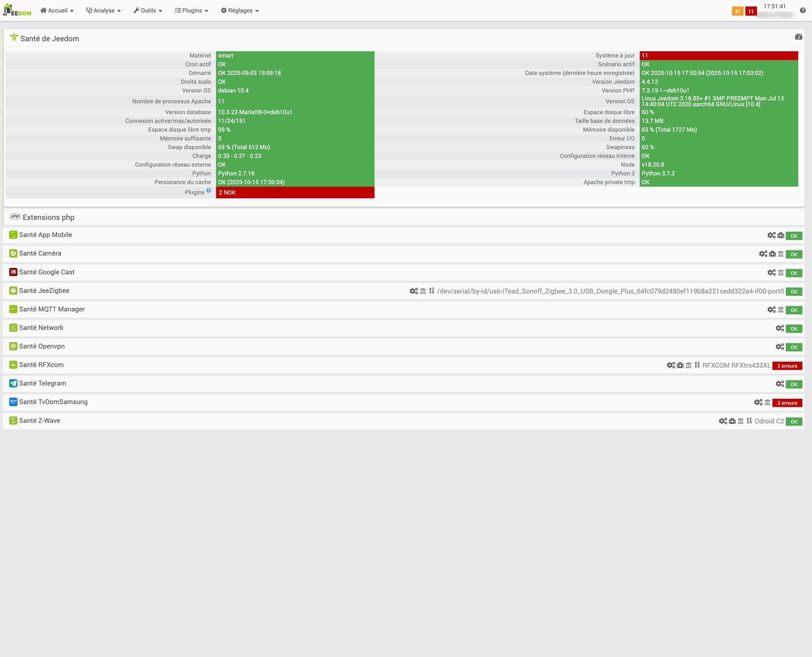Expand the Outils menu
Screen dimensions: 812x657
tap(148, 11)
